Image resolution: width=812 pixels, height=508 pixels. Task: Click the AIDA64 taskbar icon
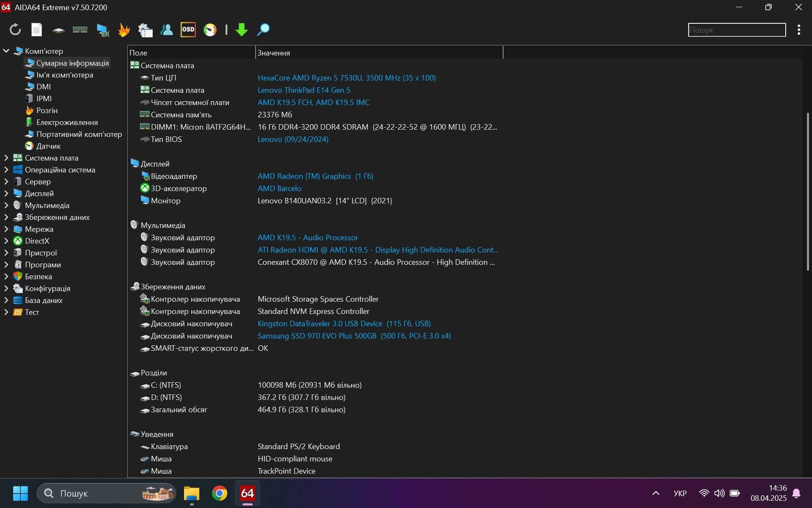click(248, 493)
